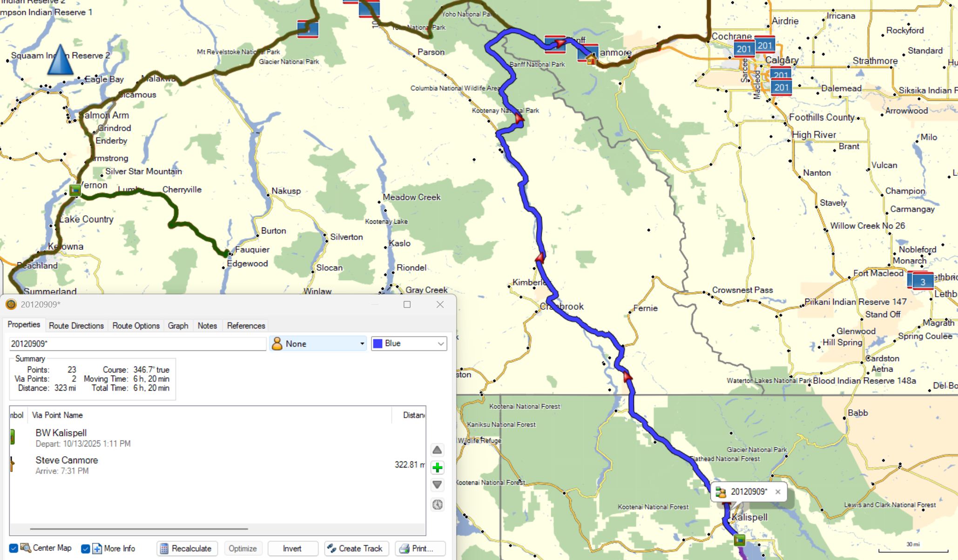Click the clock icon for via point times
This screenshot has width=958, height=560.
click(437, 505)
